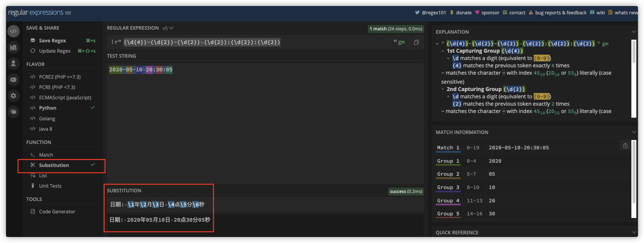Open regex version v5 dropdown
Screen dimensions: 644x243
(168, 28)
